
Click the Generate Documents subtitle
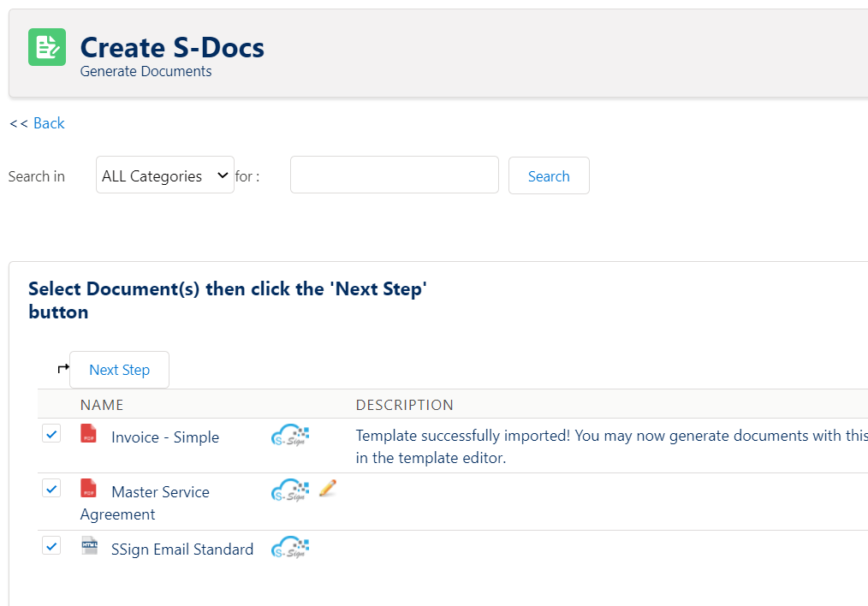(x=146, y=71)
